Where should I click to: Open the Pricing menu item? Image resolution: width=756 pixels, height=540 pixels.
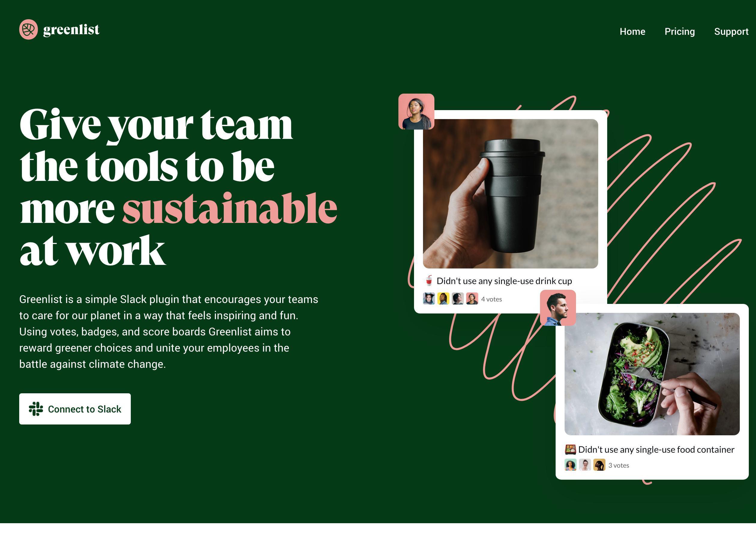click(x=679, y=31)
